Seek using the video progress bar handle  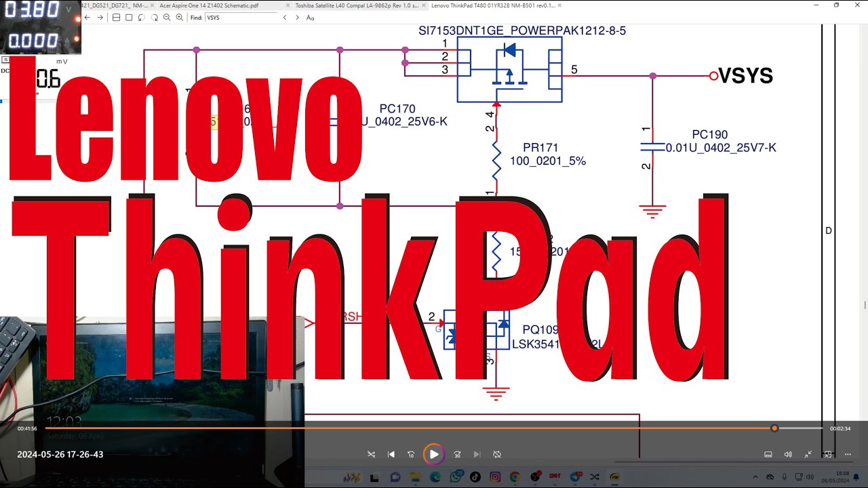[774, 428]
